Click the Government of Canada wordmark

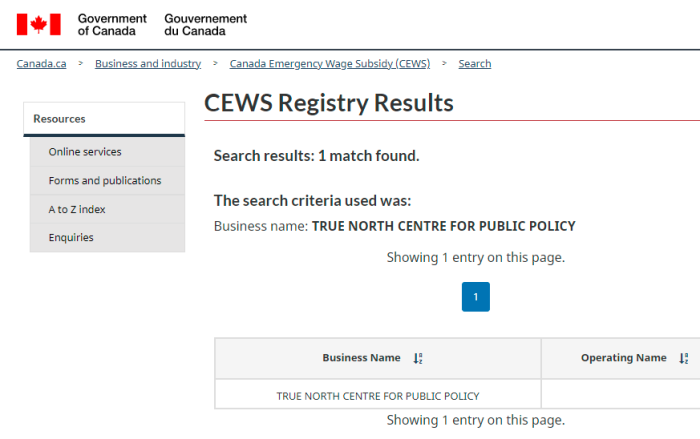(112, 25)
